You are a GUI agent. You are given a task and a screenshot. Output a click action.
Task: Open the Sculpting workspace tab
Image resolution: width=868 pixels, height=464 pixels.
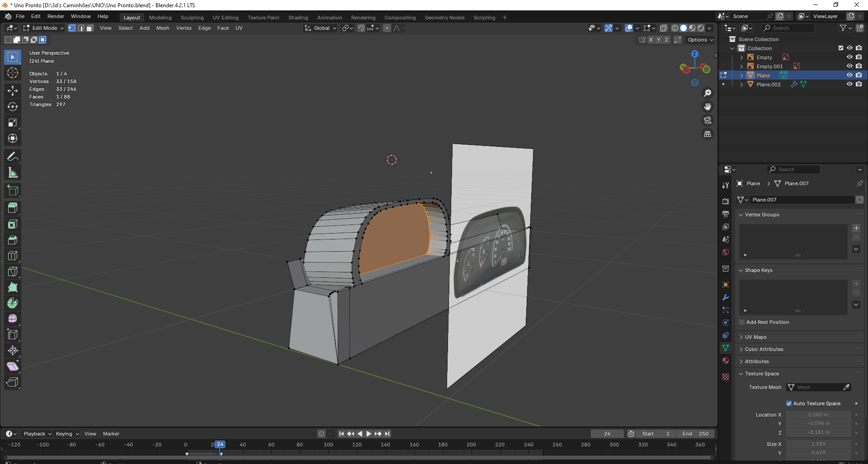[192, 18]
